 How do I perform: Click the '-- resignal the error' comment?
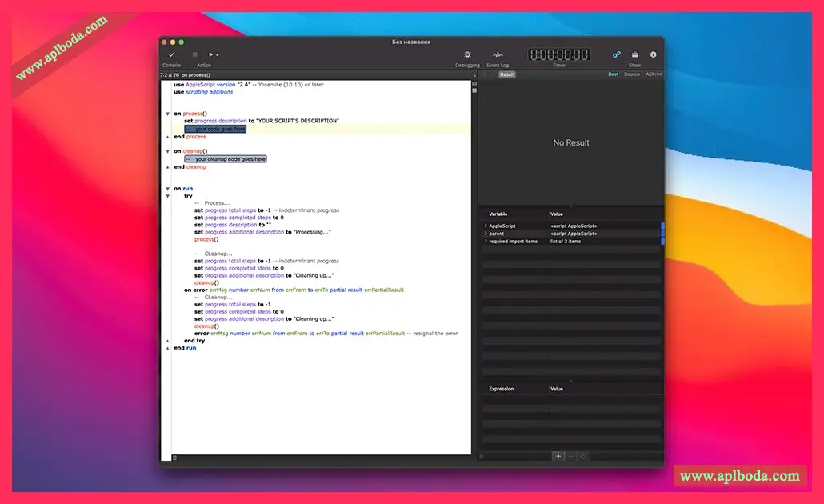tap(432, 333)
